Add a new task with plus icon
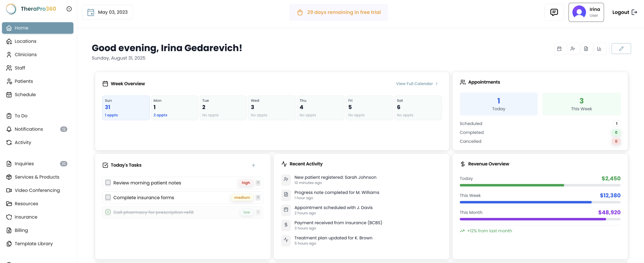 click(x=253, y=165)
